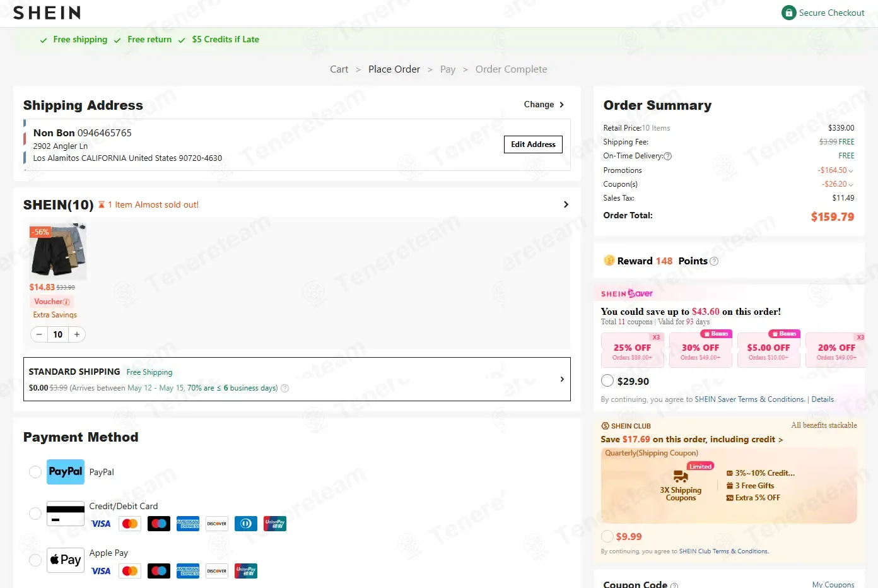Click the shipping arrival help icon

(284, 388)
